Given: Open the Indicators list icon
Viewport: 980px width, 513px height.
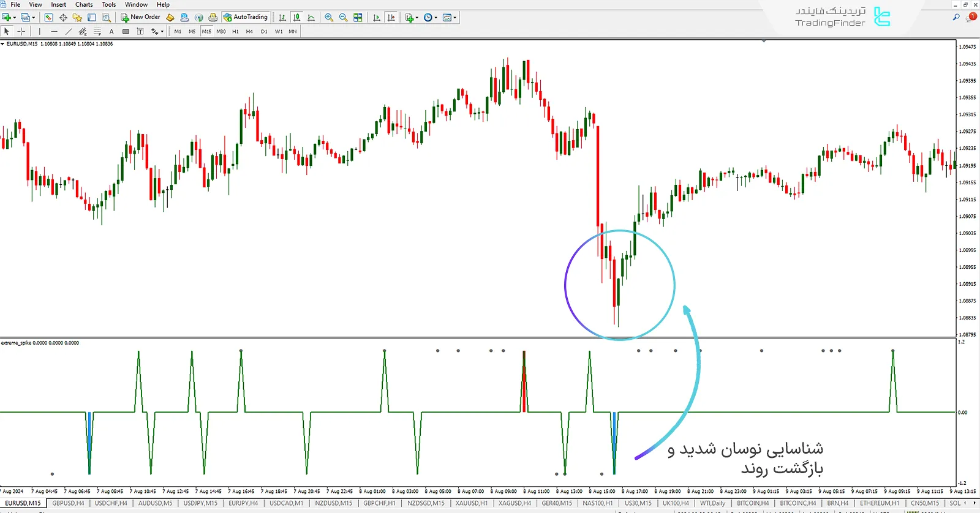Looking at the screenshot, I should coord(409,18).
